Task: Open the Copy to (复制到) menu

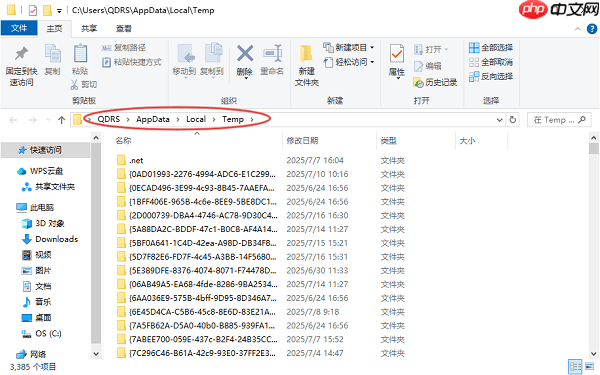Action: [212, 60]
